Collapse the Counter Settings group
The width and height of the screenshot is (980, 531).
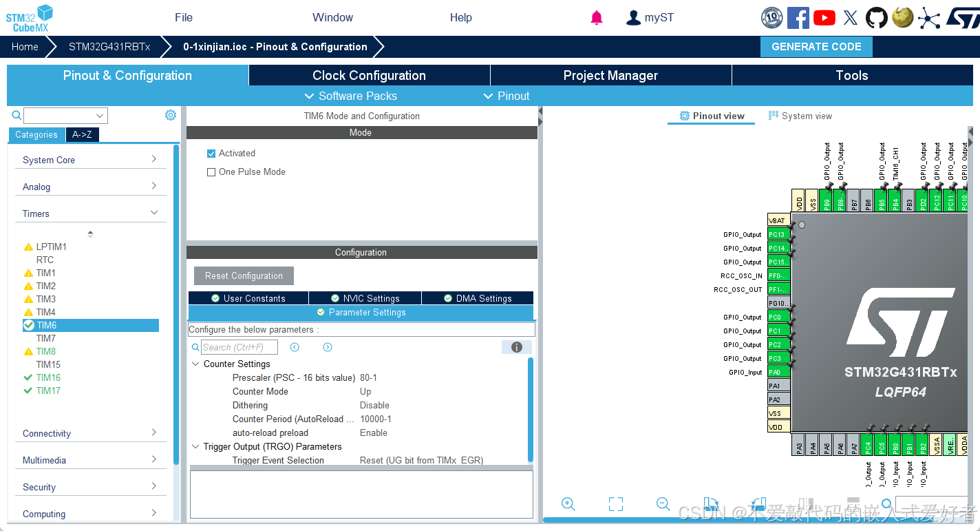click(x=195, y=364)
